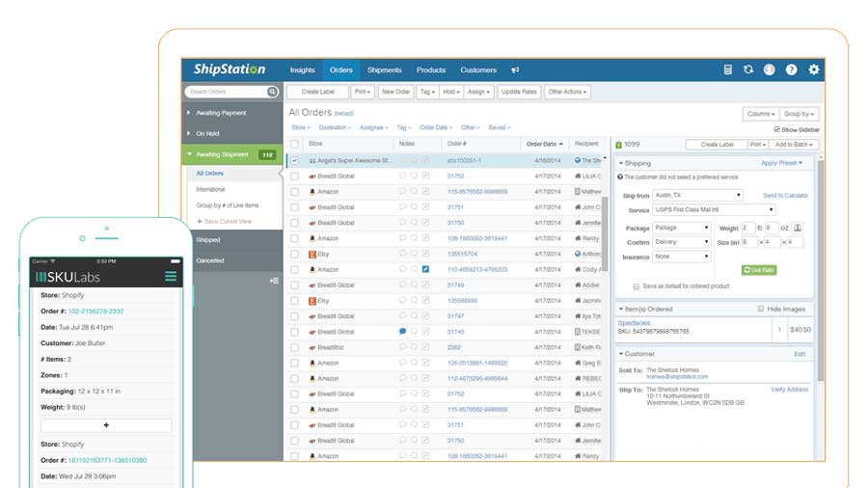Toggle the Hide Images checkbox
The height and width of the screenshot is (488, 868).
(761, 309)
